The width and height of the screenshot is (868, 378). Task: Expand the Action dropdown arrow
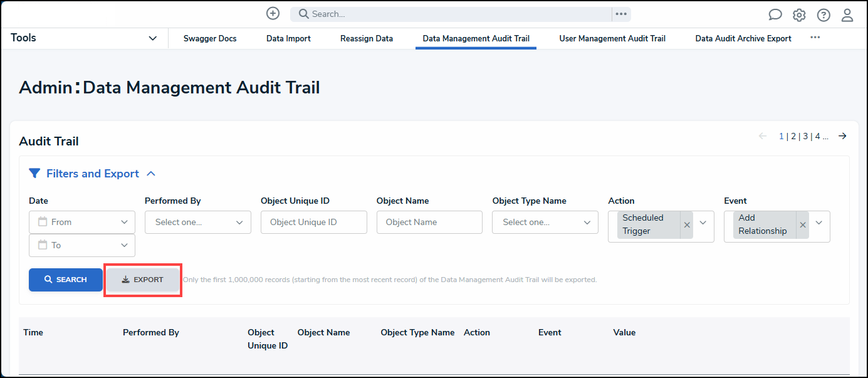tap(703, 223)
